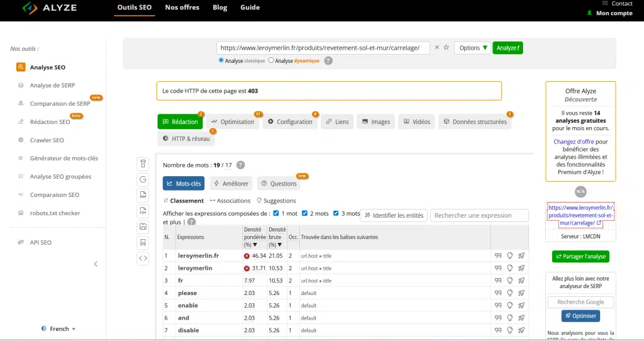The image size is (644, 341).
Task: Sort by Densité pondérée arrow
Action: point(255,245)
